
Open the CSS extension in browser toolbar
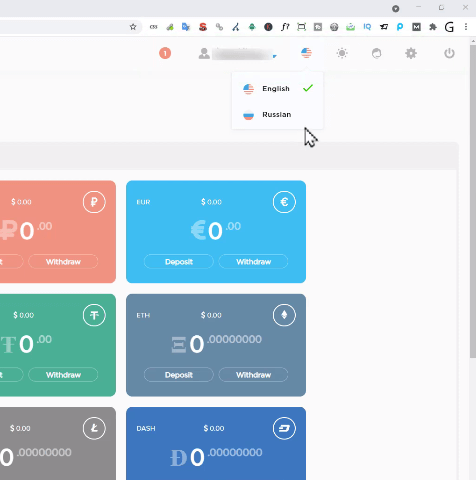153,27
